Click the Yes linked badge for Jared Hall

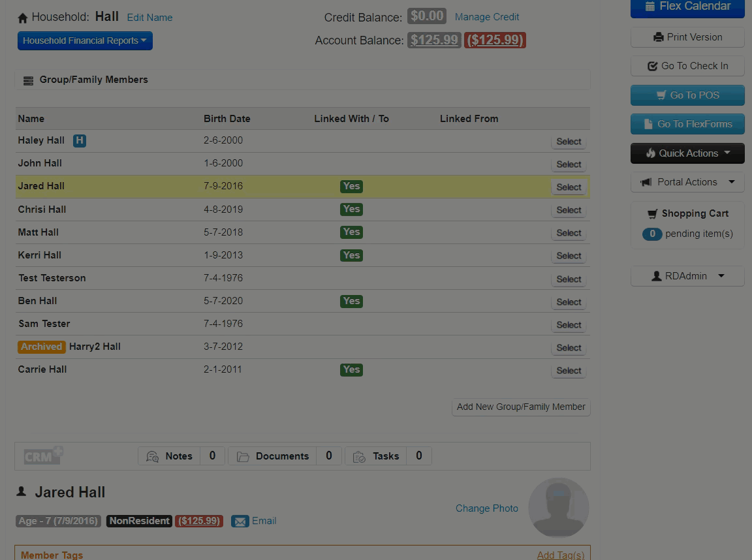click(352, 187)
